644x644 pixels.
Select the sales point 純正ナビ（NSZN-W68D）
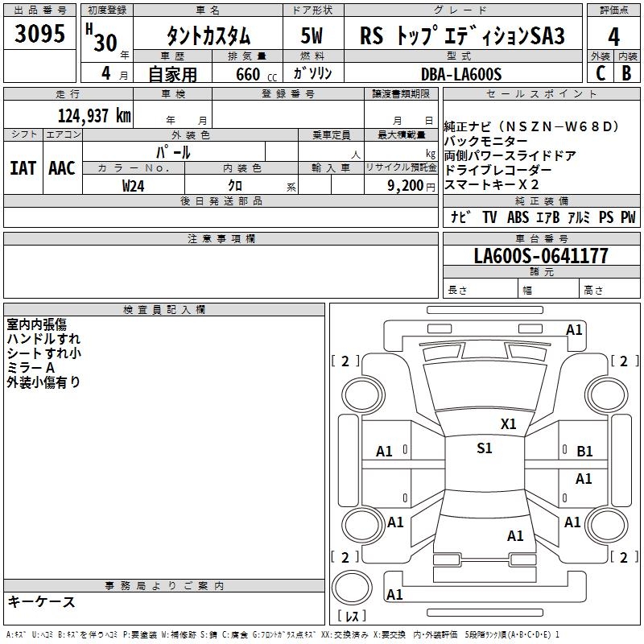(531, 126)
